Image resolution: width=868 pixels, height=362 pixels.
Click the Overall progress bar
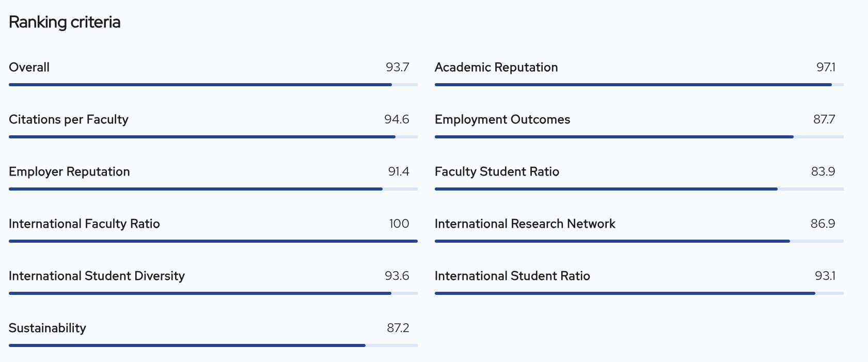pyautogui.click(x=213, y=85)
